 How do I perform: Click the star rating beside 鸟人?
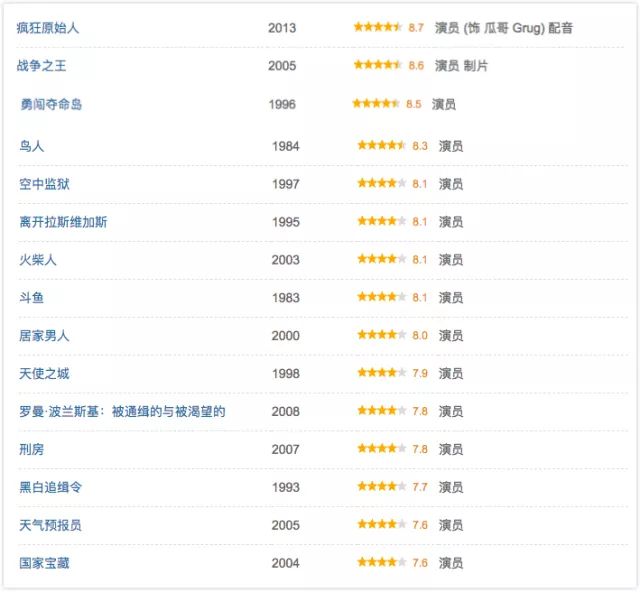[x=382, y=146]
